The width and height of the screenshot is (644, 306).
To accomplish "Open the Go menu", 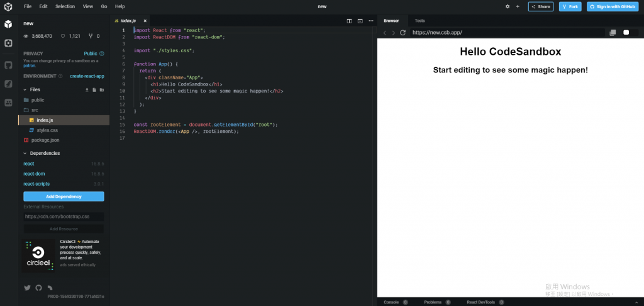I will click(104, 6).
